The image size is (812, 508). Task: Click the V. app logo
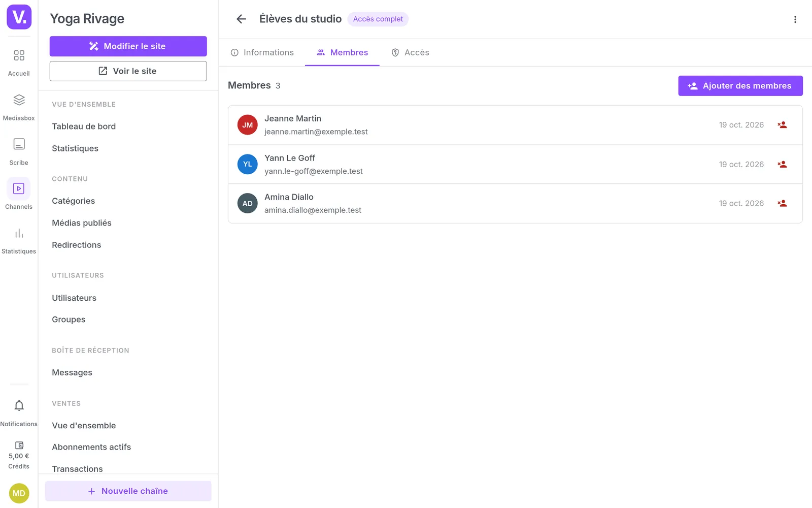19,17
